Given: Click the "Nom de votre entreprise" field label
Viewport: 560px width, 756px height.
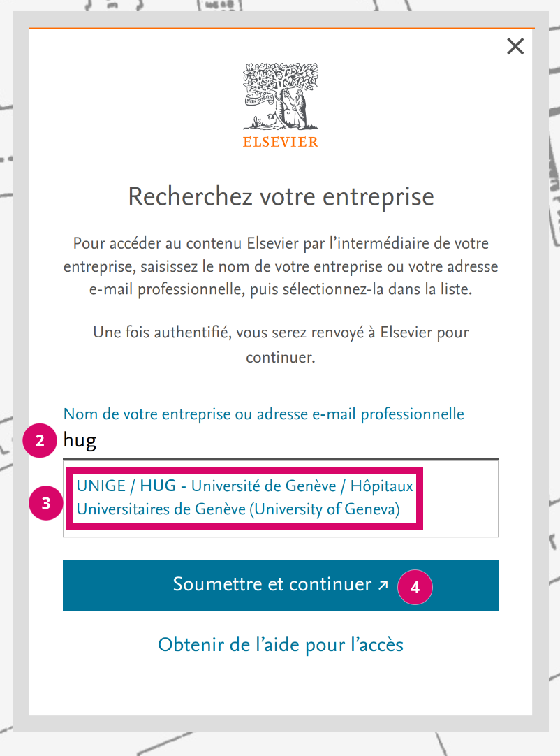Looking at the screenshot, I should 263,414.
